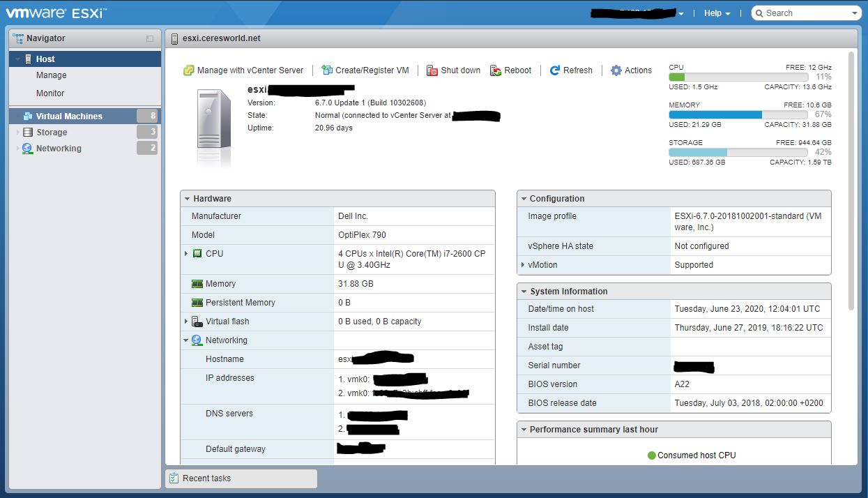The width and height of the screenshot is (868, 498).
Task: Click the Shut down host icon
Action: (432, 70)
